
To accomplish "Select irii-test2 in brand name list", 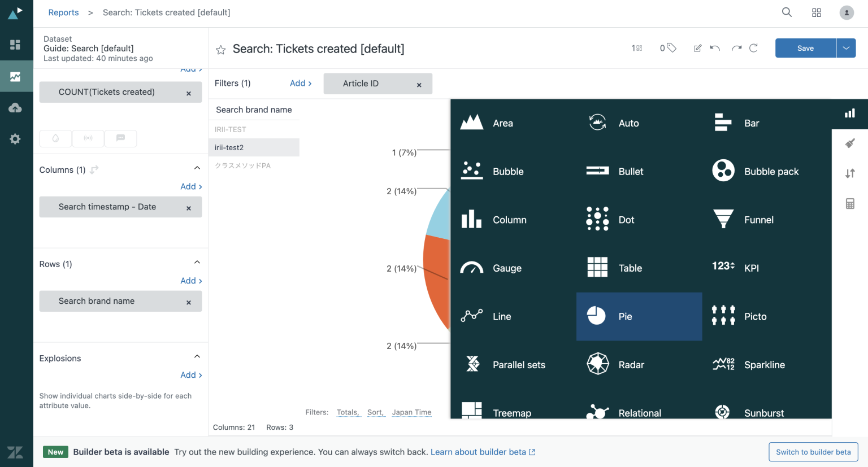I will coord(254,147).
